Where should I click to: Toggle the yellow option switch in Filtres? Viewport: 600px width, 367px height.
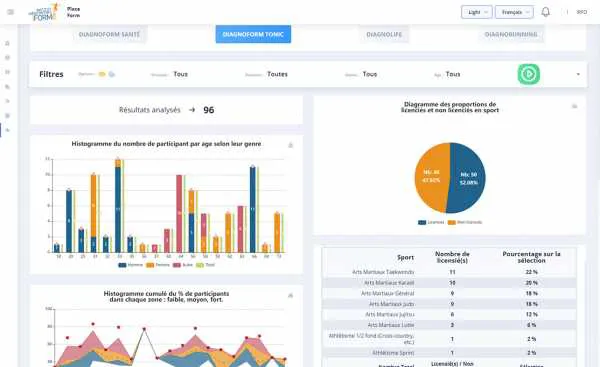point(102,74)
